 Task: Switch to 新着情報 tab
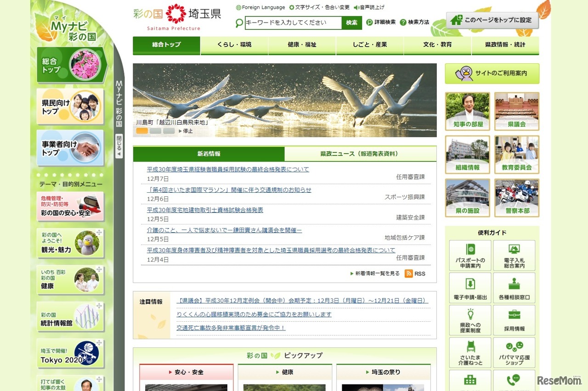[x=209, y=154]
